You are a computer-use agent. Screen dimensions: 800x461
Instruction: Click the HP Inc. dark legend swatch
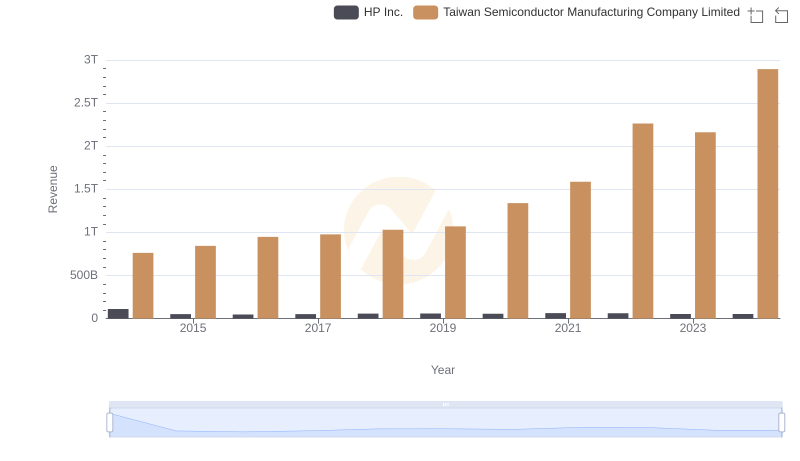[x=346, y=12]
